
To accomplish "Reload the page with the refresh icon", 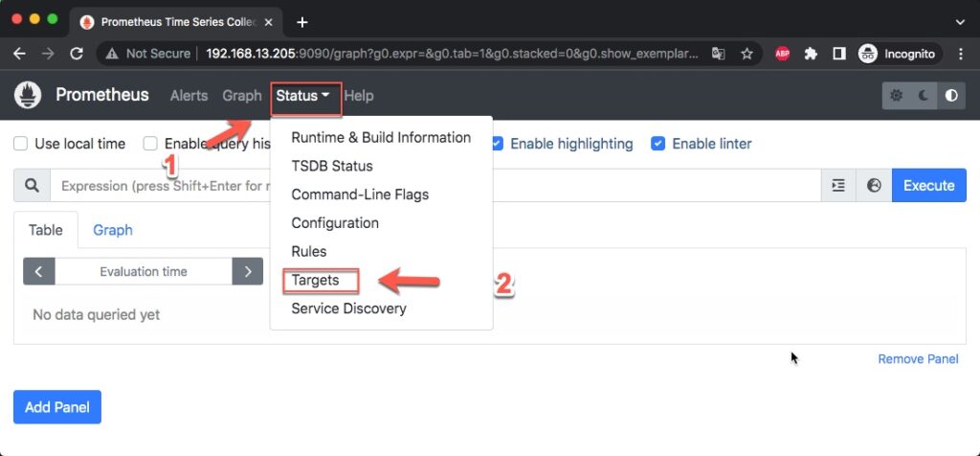I will coord(77,54).
